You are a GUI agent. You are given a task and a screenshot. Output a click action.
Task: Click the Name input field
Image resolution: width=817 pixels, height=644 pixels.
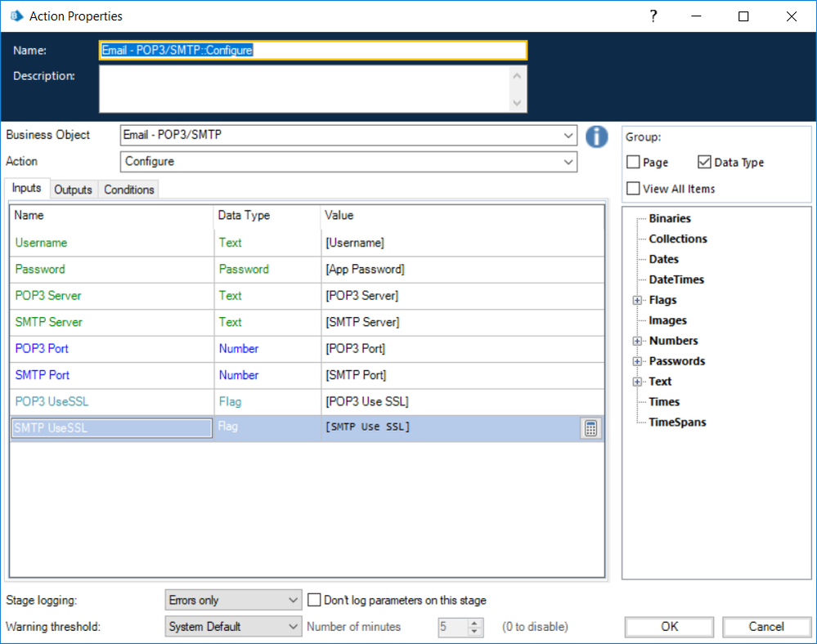click(313, 50)
